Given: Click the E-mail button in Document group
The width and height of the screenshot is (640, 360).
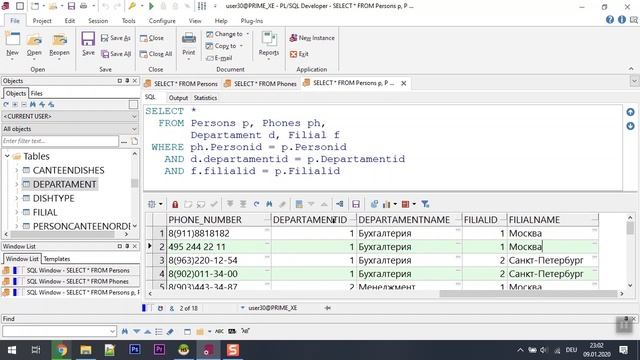Looking at the screenshot, I should point(220,58).
